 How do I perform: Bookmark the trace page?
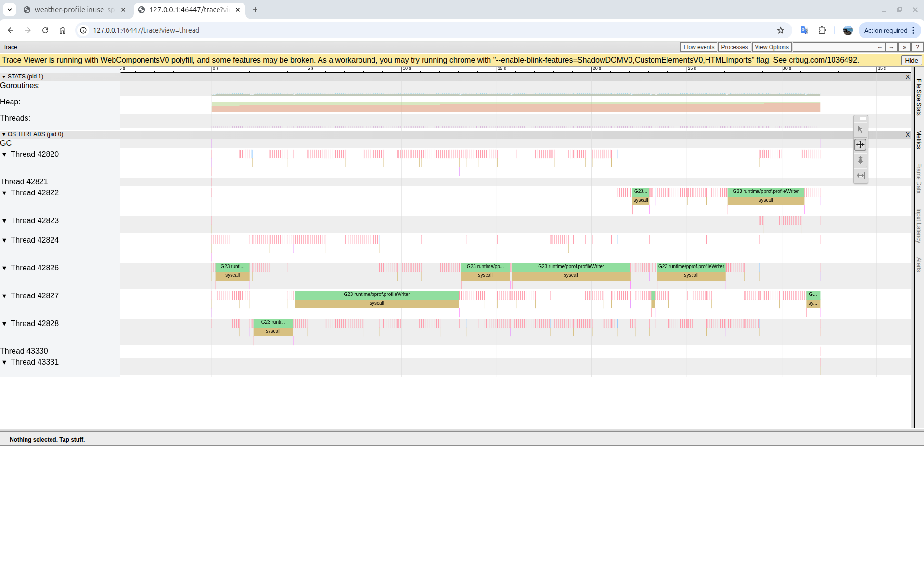(780, 30)
